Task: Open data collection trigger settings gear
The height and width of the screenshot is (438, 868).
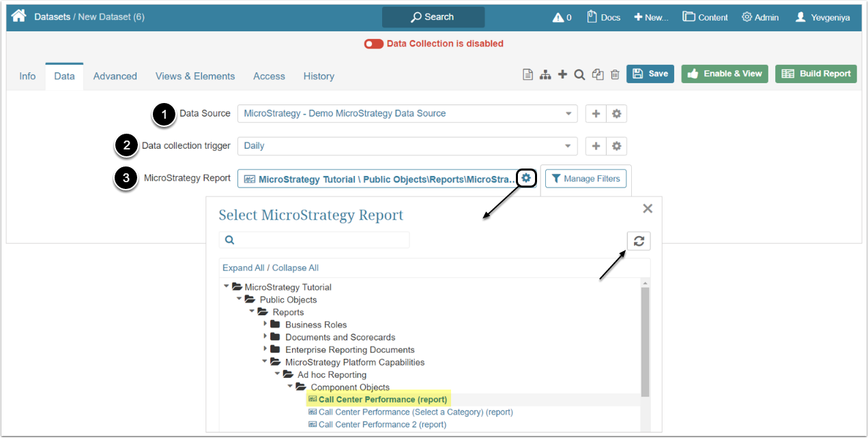Action: pyautogui.click(x=616, y=146)
